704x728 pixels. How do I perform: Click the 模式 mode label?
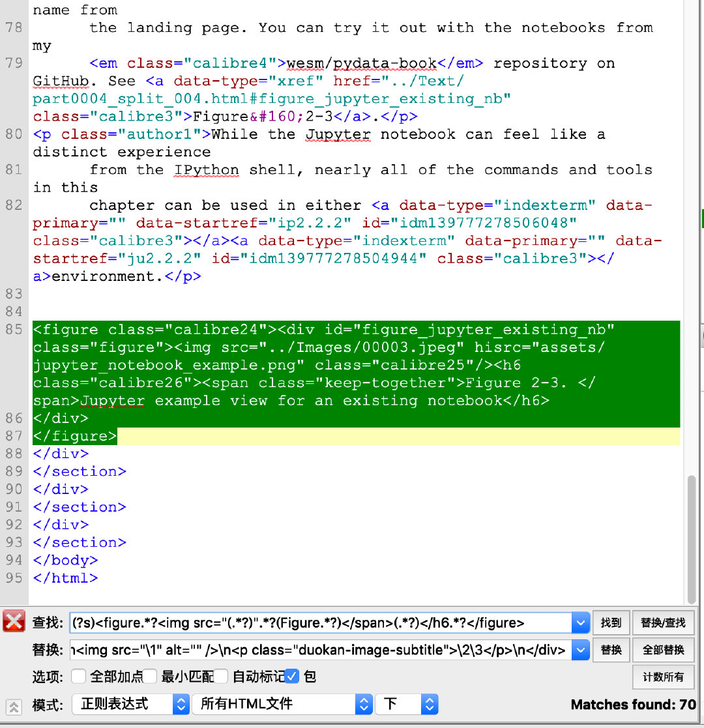click(48, 705)
